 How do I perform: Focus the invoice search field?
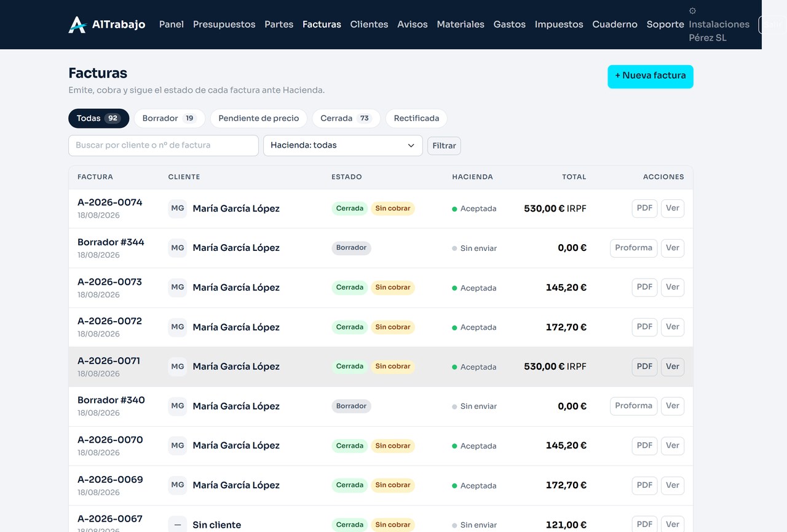click(x=164, y=146)
